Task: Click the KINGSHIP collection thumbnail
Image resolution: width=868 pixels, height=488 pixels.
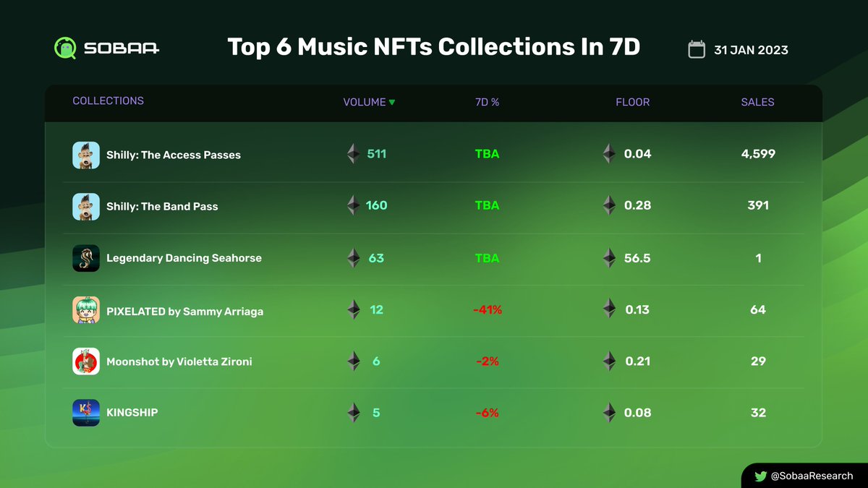Action: tap(86, 413)
